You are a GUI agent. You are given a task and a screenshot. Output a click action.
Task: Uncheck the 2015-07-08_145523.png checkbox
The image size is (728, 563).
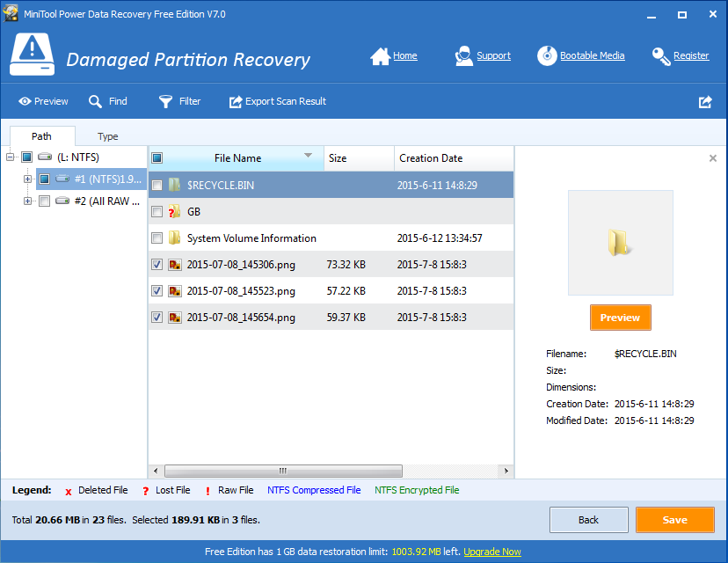(x=157, y=291)
